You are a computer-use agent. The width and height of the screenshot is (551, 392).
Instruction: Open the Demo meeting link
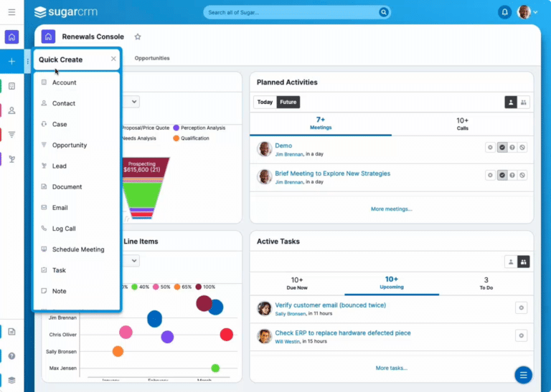pos(283,145)
